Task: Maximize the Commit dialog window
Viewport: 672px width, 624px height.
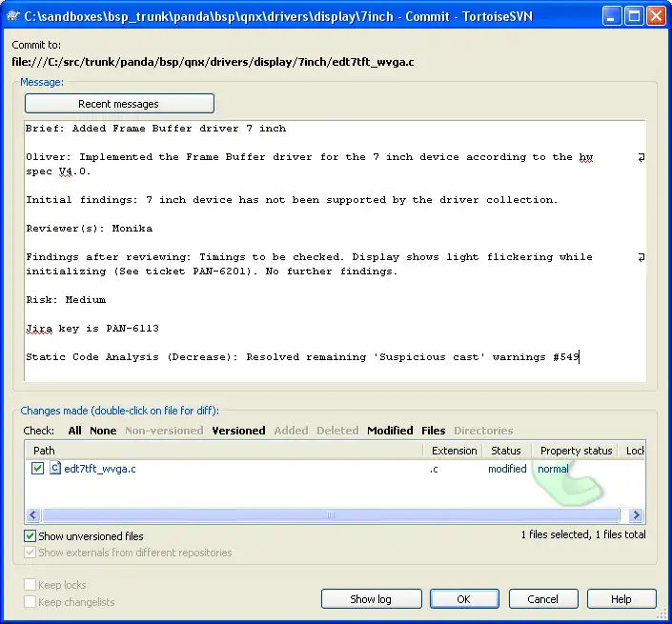Action: tap(634, 17)
